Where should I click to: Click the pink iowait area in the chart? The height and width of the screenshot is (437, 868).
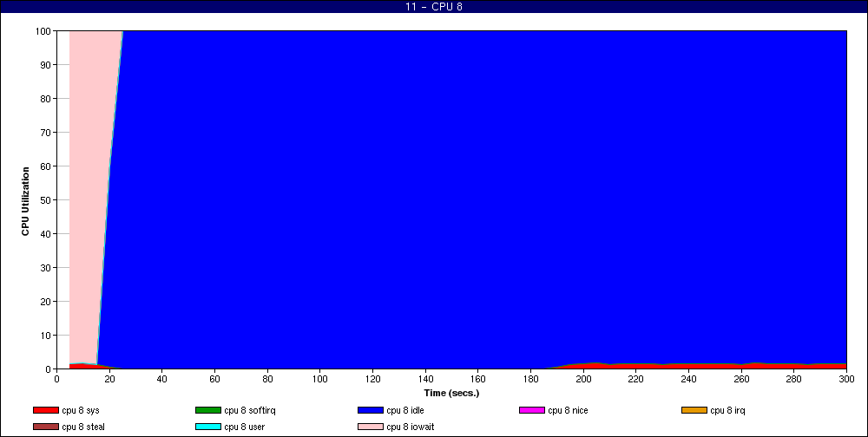coord(87,173)
